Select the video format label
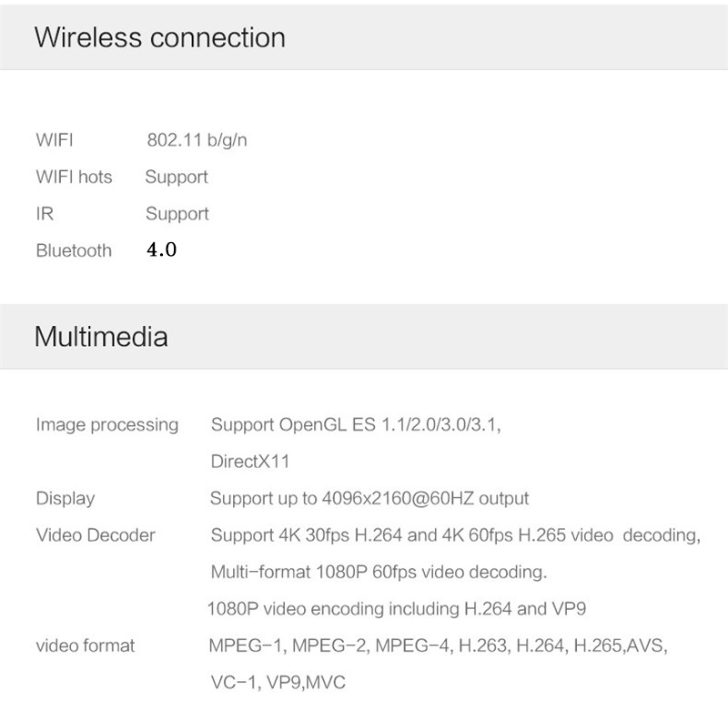The height and width of the screenshot is (722, 728). [85, 646]
